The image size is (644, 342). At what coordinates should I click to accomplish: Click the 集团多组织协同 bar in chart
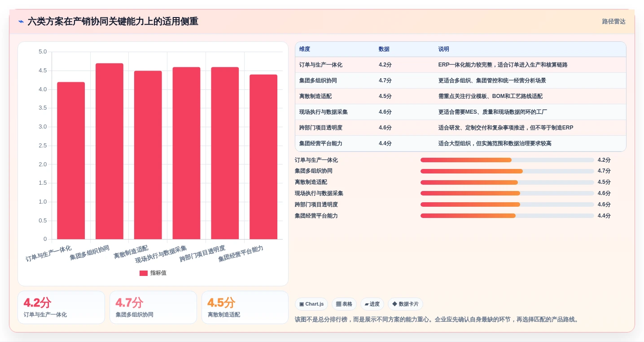pyautogui.click(x=110, y=151)
